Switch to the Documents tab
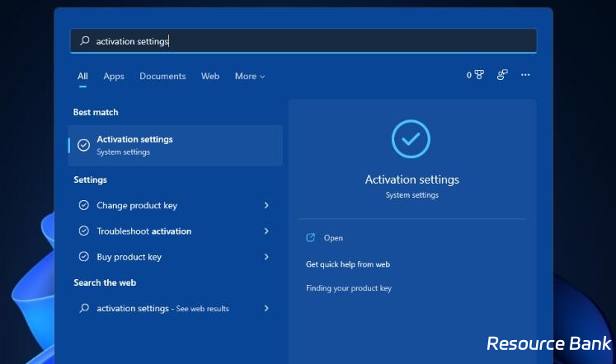Viewport: 616px width, 364px height. click(162, 76)
